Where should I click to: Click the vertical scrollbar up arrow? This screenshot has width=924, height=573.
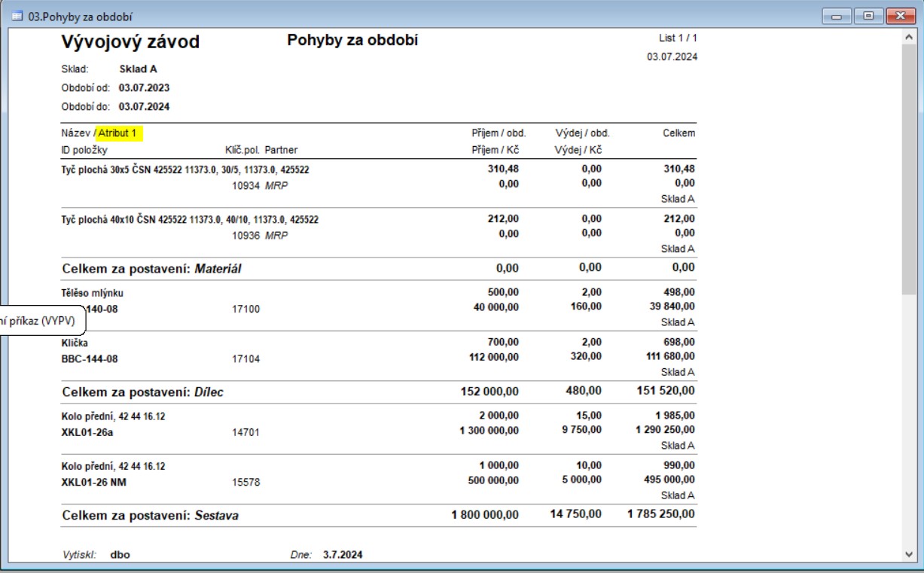(908, 35)
